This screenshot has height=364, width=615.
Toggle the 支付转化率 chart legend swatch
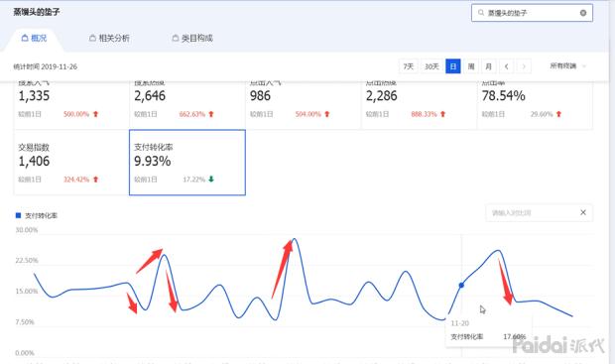(x=18, y=215)
